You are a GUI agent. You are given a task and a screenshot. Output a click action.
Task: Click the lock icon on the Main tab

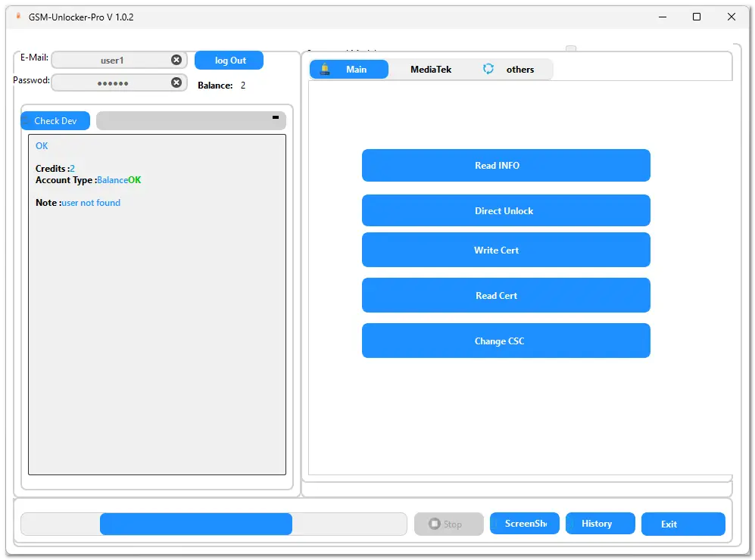coord(325,70)
